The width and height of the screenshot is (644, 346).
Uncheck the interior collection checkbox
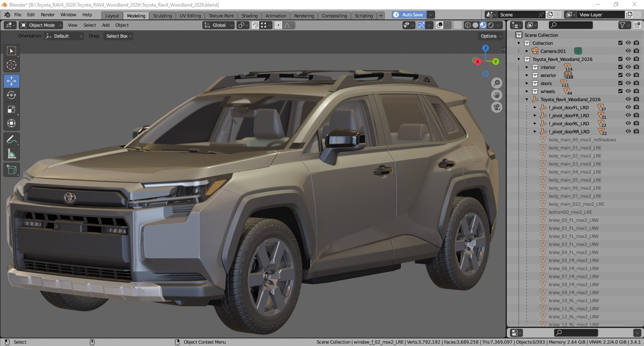[620, 67]
